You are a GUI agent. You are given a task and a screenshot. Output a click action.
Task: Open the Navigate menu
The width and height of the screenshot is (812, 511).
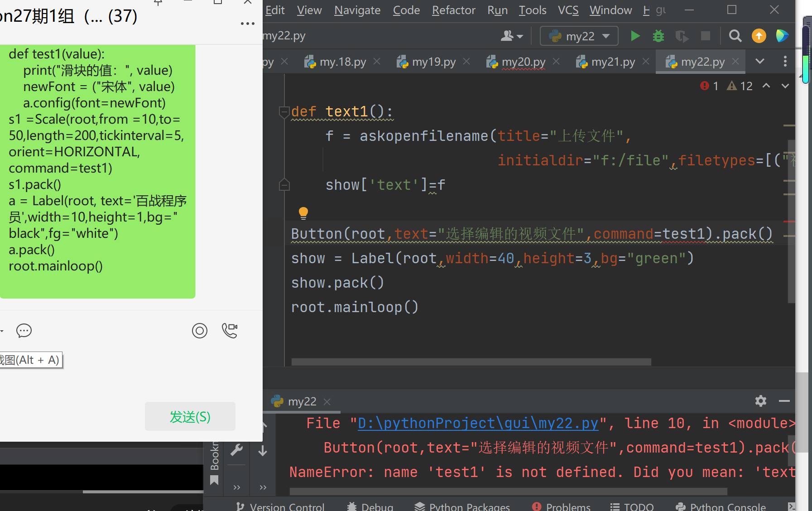(357, 10)
